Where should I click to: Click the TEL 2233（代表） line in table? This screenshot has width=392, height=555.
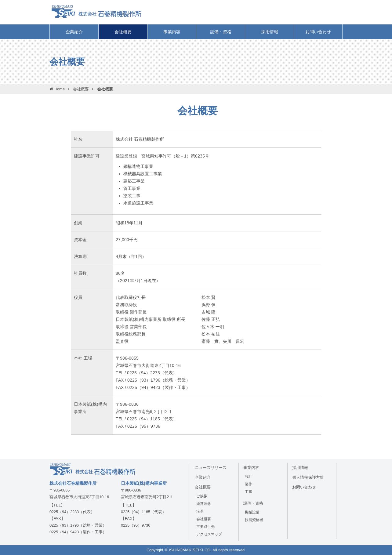pyautogui.click(x=146, y=373)
